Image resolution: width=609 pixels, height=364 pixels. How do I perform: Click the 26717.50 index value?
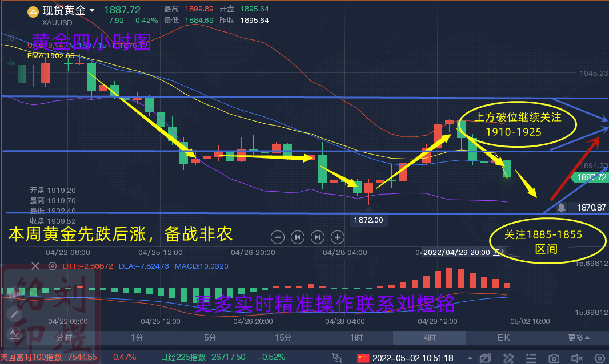[x=229, y=357]
